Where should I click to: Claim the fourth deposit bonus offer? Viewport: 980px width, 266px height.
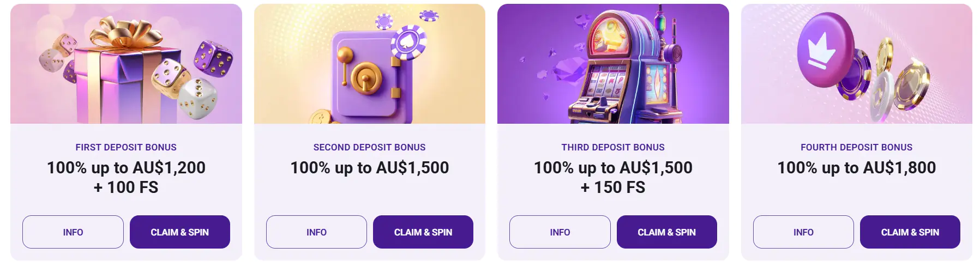tap(910, 232)
